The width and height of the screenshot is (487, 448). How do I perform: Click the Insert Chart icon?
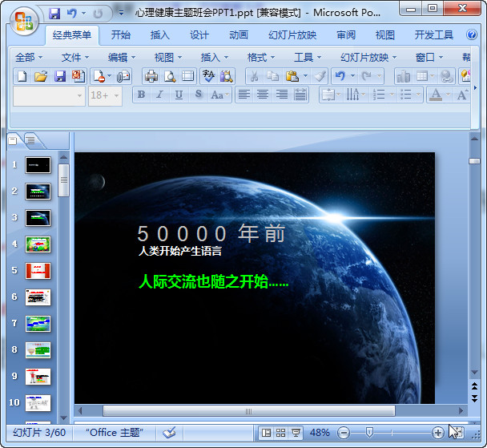coord(404,76)
